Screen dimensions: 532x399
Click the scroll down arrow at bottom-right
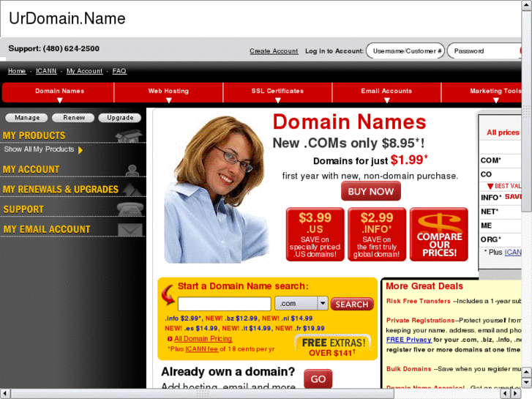527,383
